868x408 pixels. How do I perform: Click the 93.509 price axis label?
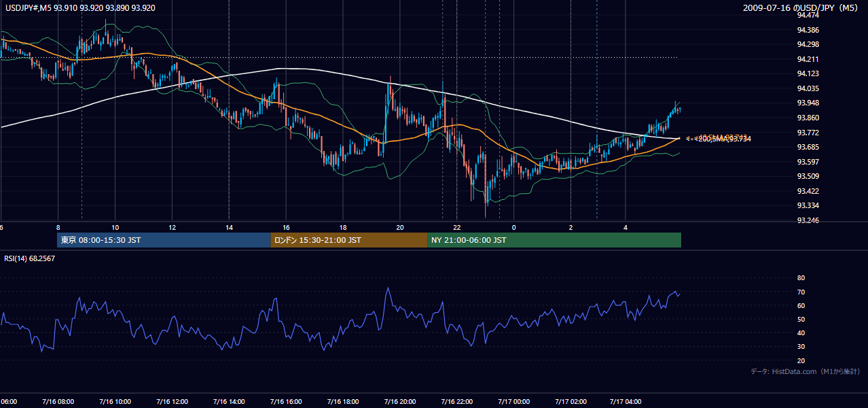tap(808, 176)
